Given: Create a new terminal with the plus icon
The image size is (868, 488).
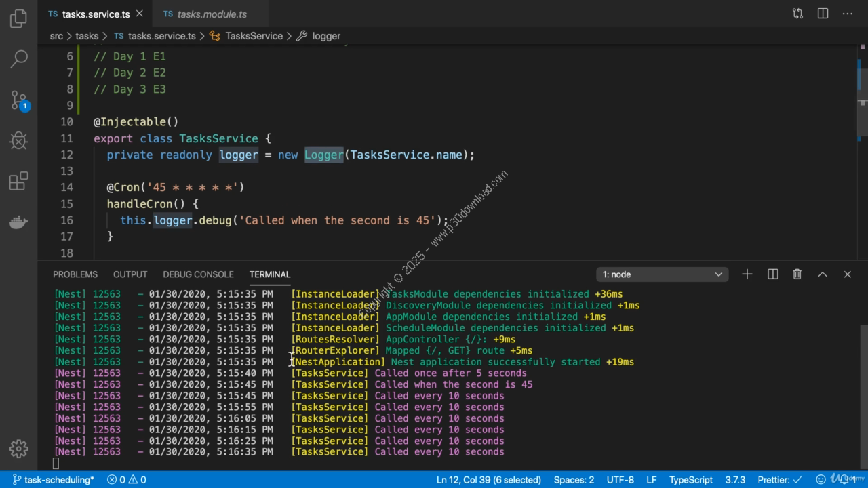Looking at the screenshot, I should click(x=747, y=274).
